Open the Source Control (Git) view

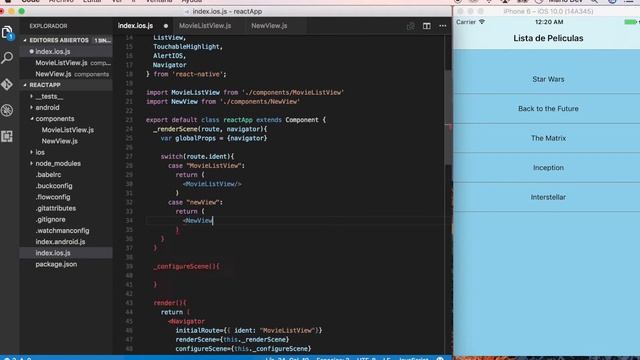(7, 84)
